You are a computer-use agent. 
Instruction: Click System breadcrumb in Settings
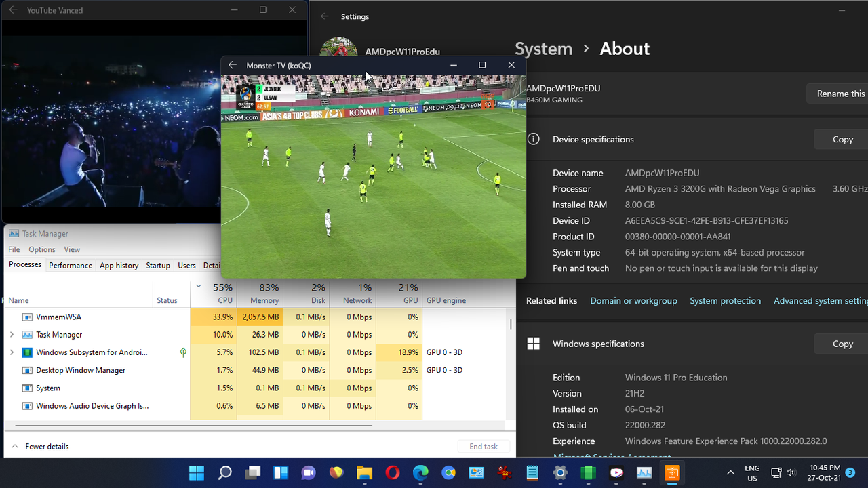(x=543, y=49)
